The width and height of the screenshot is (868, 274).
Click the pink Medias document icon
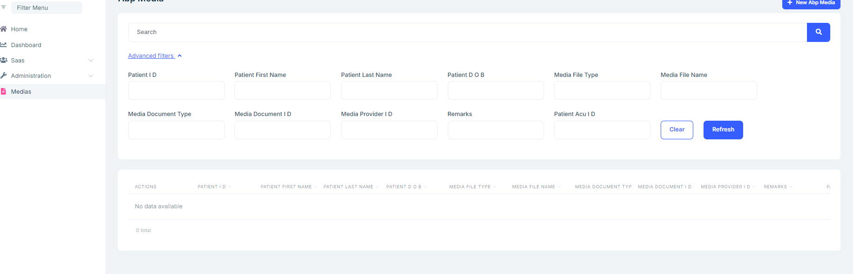(x=4, y=91)
